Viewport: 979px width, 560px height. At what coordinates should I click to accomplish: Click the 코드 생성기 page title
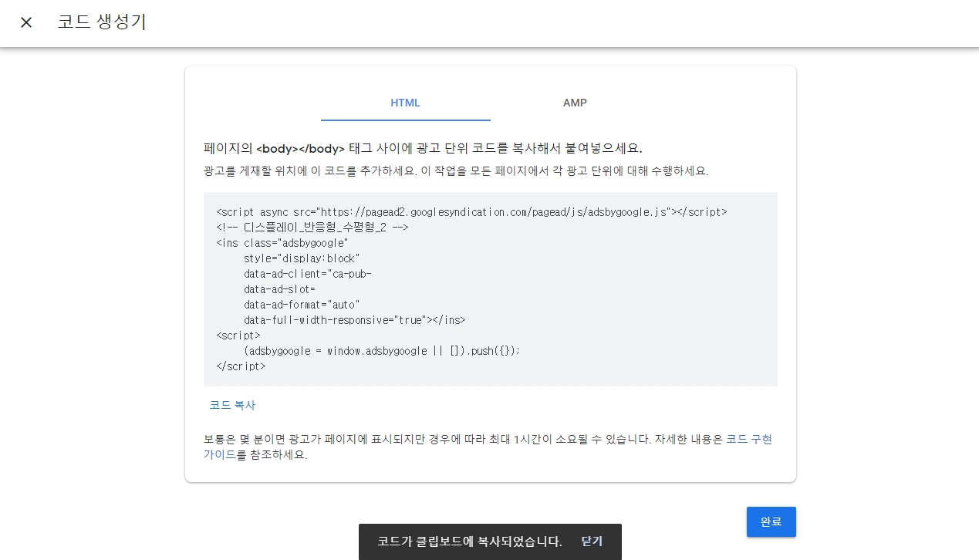[102, 22]
